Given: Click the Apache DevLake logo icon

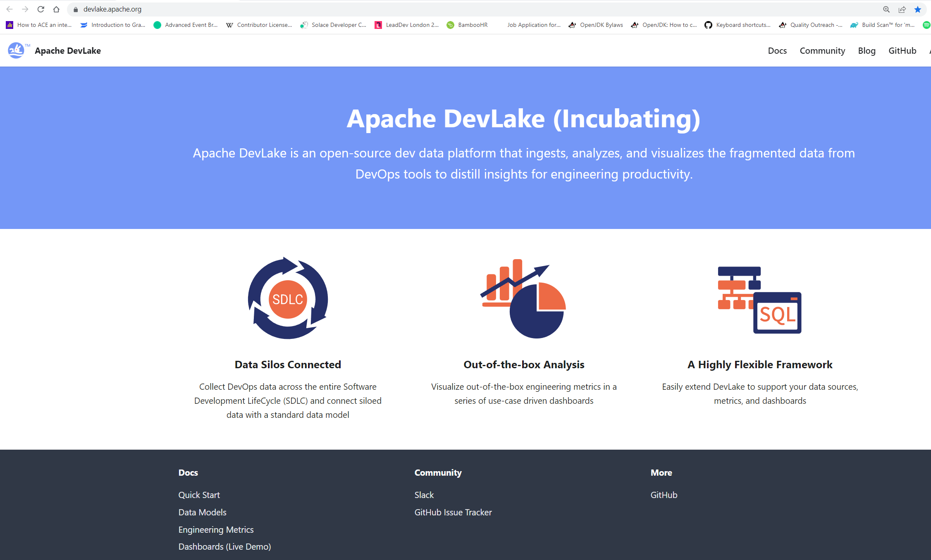Looking at the screenshot, I should point(17,50).
